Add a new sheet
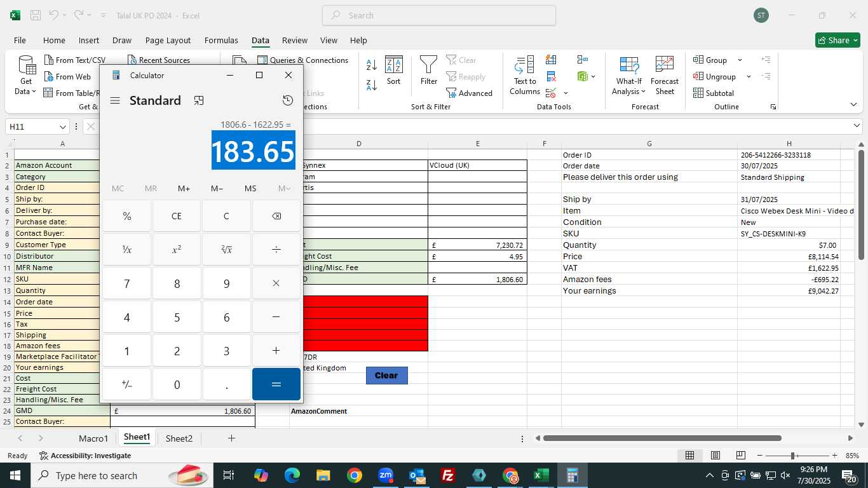The height and width of the screenshot is (488, 868). tap(231, 438)
